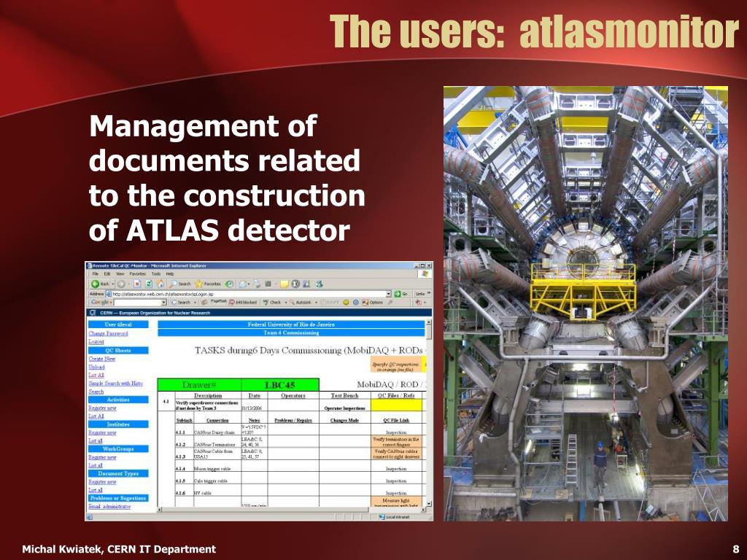Click the Upload link under QC Sheets
This screenshot has height=560, width=747.
pyautogui.click(x=96, y=367)
